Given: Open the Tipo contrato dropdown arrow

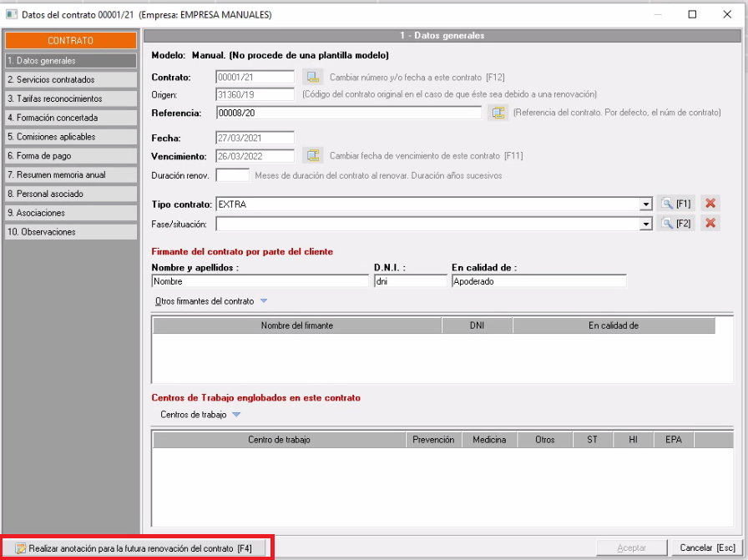Looking at the screenshot, I should [645, 204].
